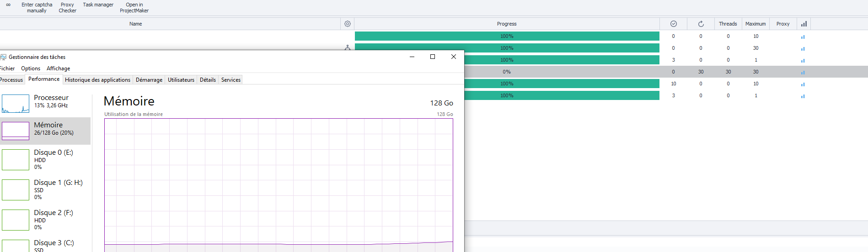Select Disque 1 (G: H:) in sidebar

[45, 189]
